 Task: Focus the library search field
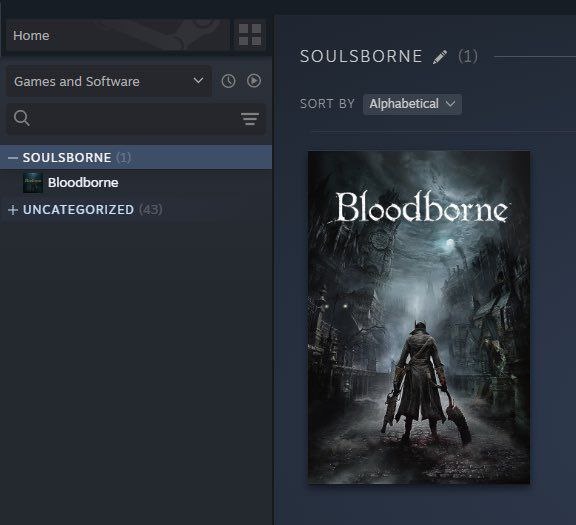click(136, 118)
